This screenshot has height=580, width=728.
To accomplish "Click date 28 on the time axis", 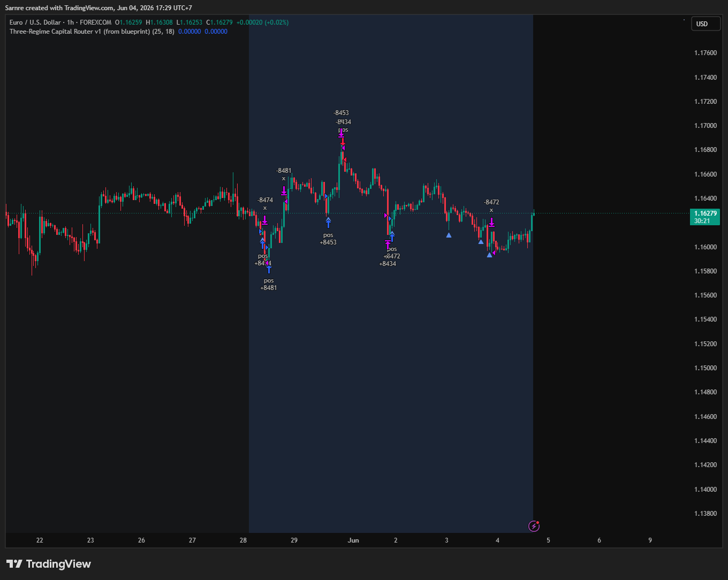I will (x=243, y=540).
